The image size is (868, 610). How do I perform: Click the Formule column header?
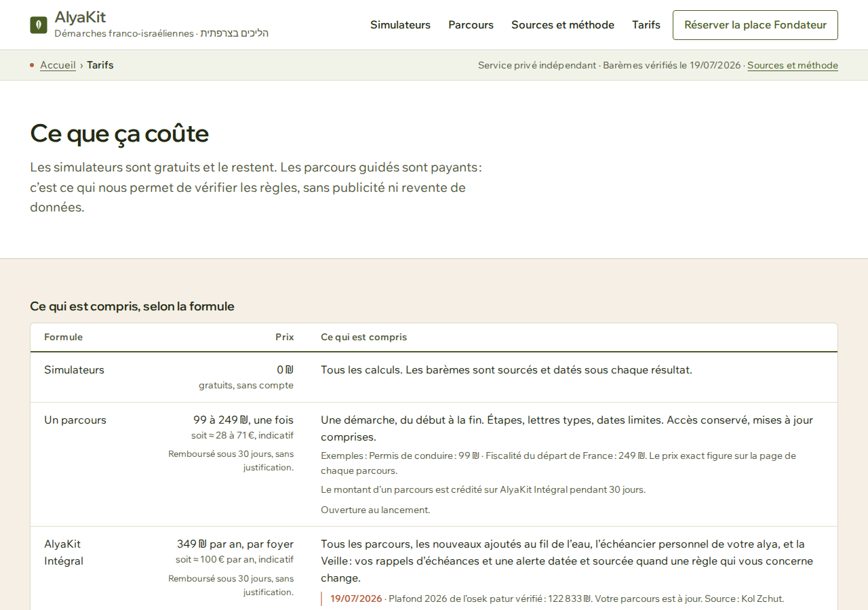pos(63,337)
